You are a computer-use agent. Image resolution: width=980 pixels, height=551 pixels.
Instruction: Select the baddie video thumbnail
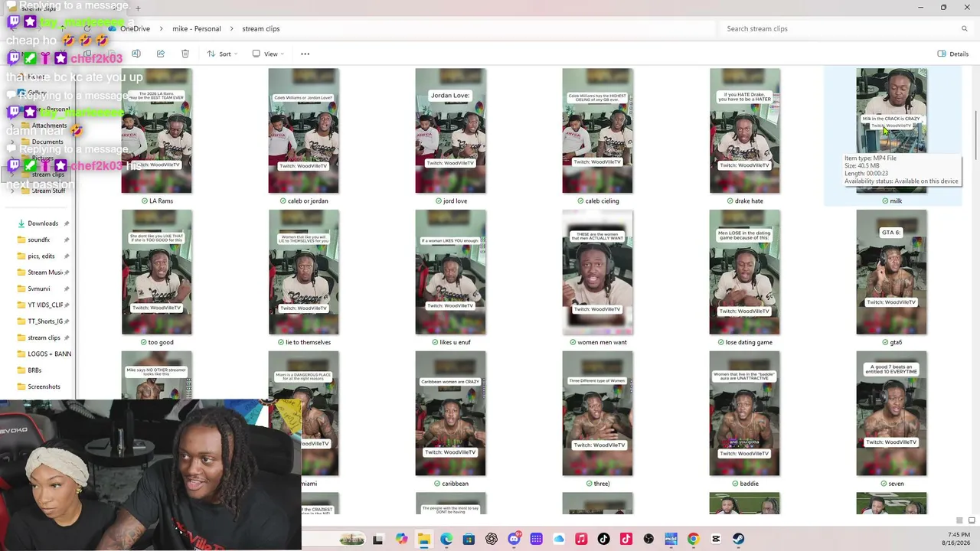coord(744,413)
